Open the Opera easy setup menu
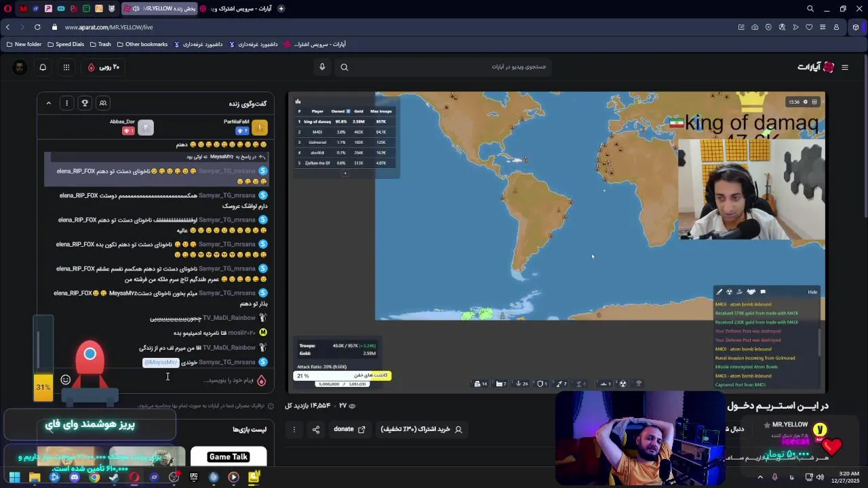 pos(823,27)
